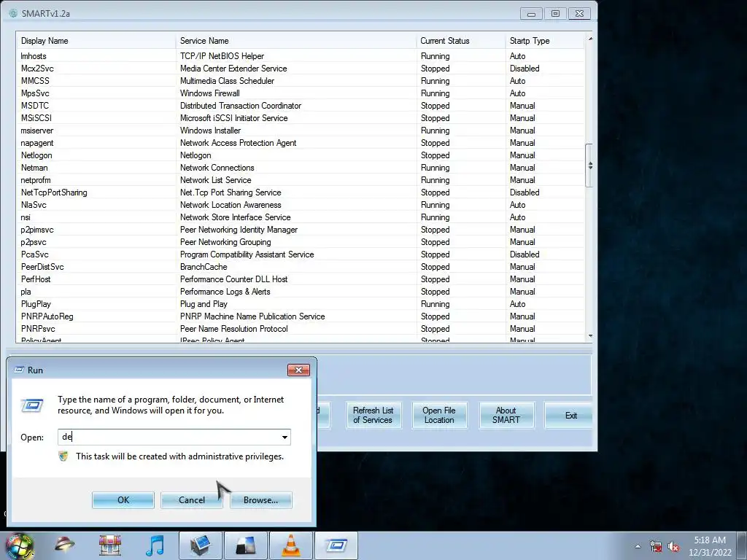Show hidden tray icons arrow
747x560 pixels.
[638, 547]
